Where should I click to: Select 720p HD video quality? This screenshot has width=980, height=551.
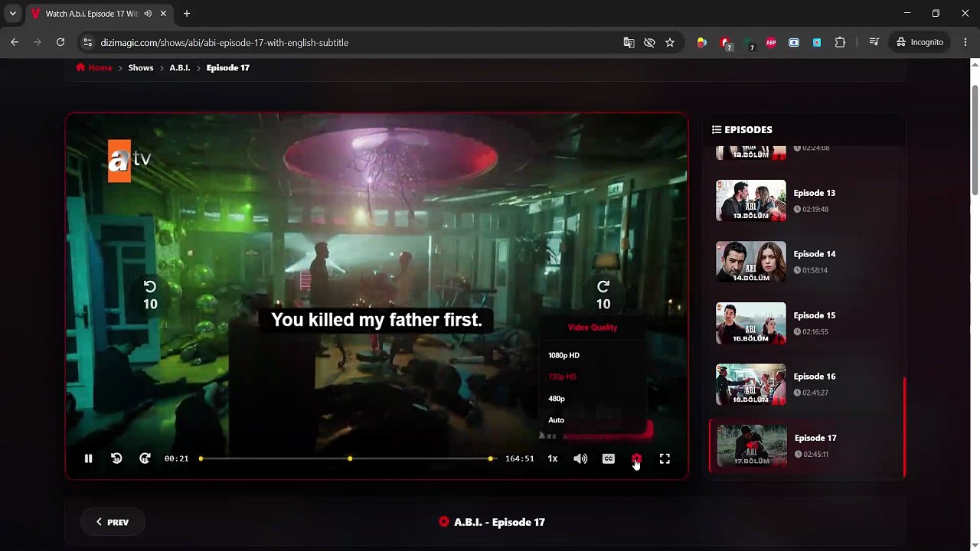[x=562, y=377]
